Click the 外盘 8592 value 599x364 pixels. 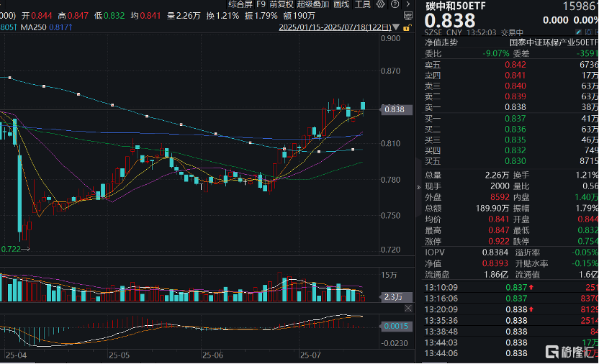click(x=500, y=197)
